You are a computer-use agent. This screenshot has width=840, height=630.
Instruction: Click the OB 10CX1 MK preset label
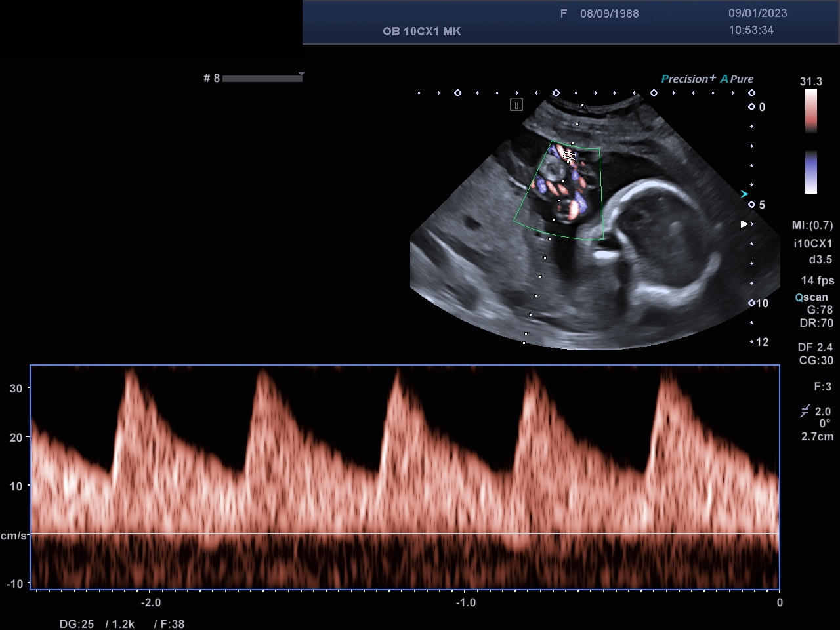click(x=422, y=31)
